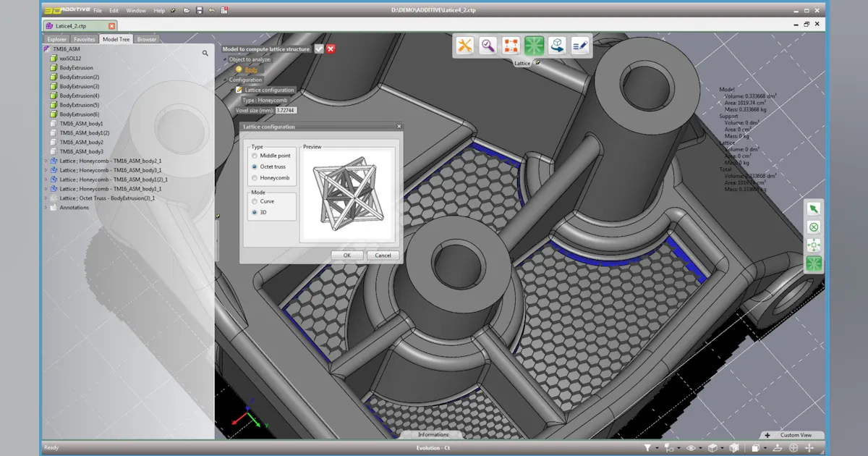Confirm lattice computation with green checkmark
This screenshot has height=456, width=868.
tap(319, 49)
